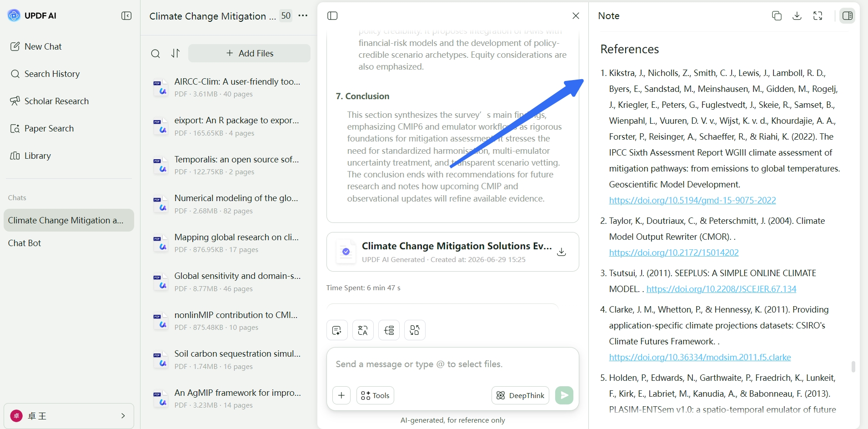Select the Climate Change Mitigation chat
The height and width of the screenshot is (429, 868).
pos(69,220)
